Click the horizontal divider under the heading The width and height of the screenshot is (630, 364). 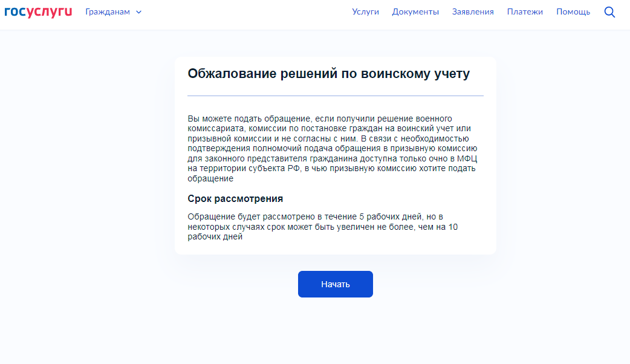[x=335, y=96]
